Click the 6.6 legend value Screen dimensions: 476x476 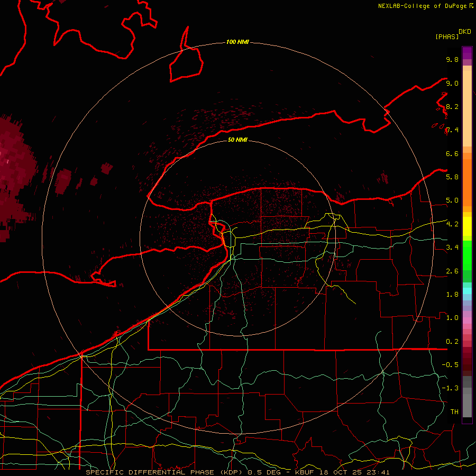(x=452, y=153)
